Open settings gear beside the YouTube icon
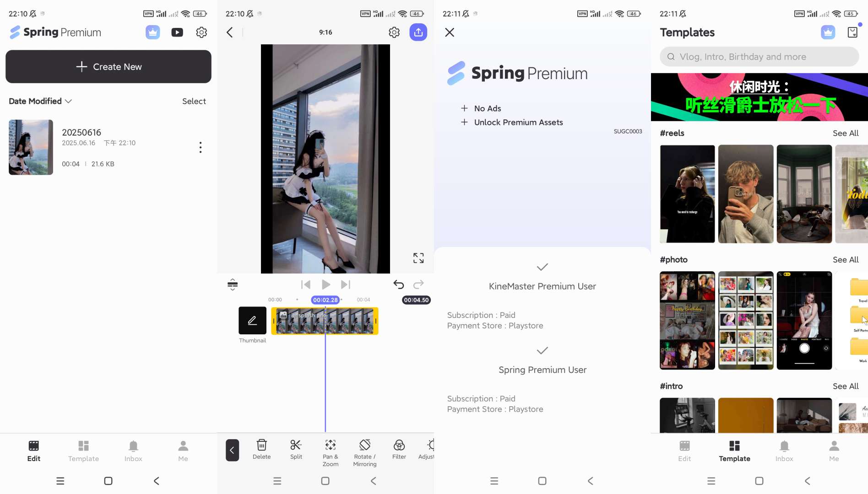Screen dimensions: 868x494 click(x=201, y=32)
